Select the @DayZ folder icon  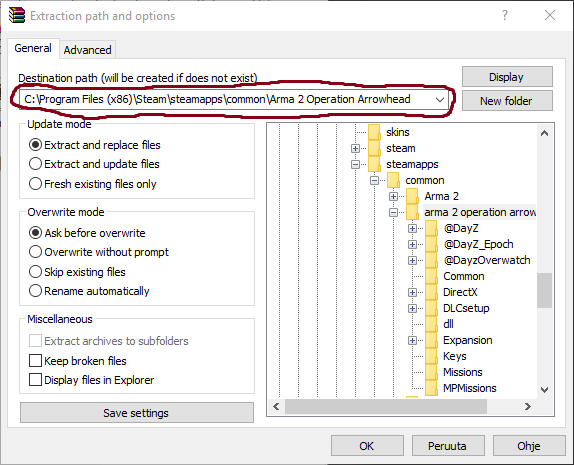[431, 228]
